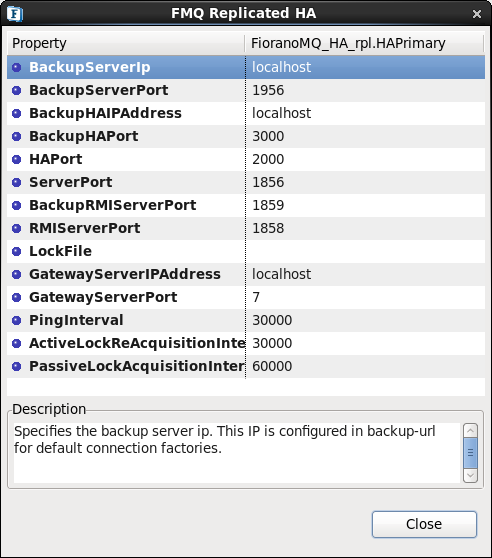This screenshot has height=558, width=492.
Task: Click the bullet icon beside RMIServerPort
Action: point(16,228)
